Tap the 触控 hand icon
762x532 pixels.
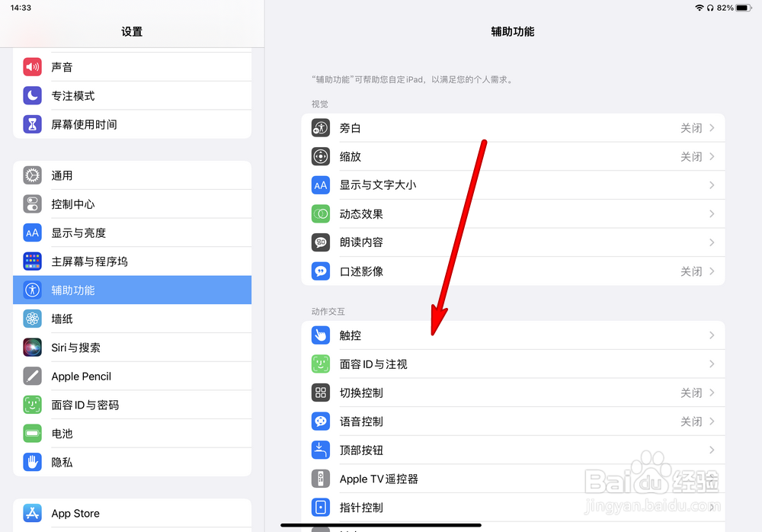[320, 335]
